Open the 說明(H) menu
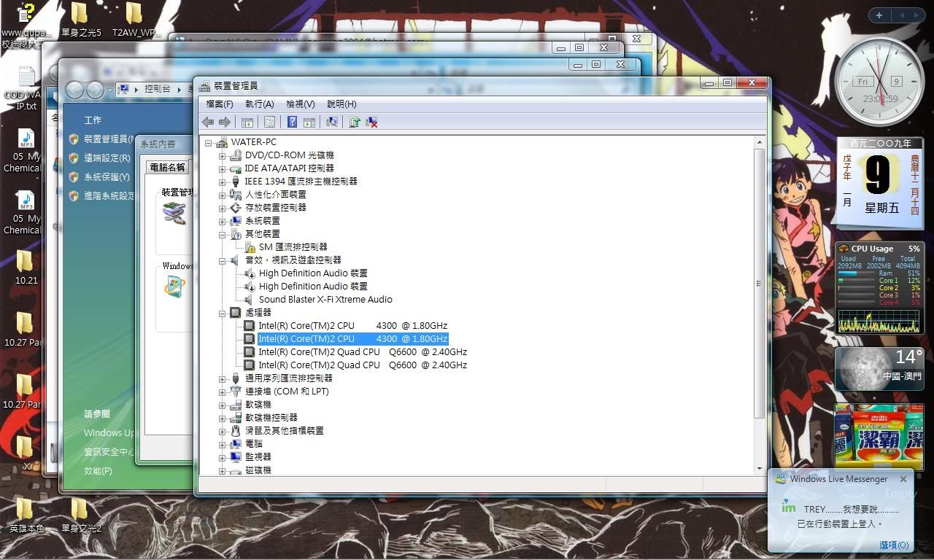The width and height of the screenshot is (934, 560). coord(341,104)
